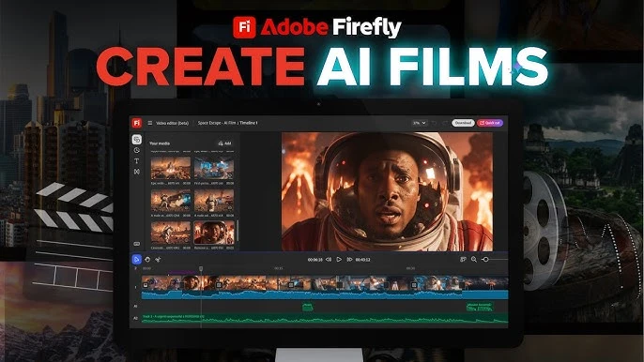This screenshot has width=644, height=362.
Task: Select the Timeline 1 breadcrumb label
Action: pos(249,123)
